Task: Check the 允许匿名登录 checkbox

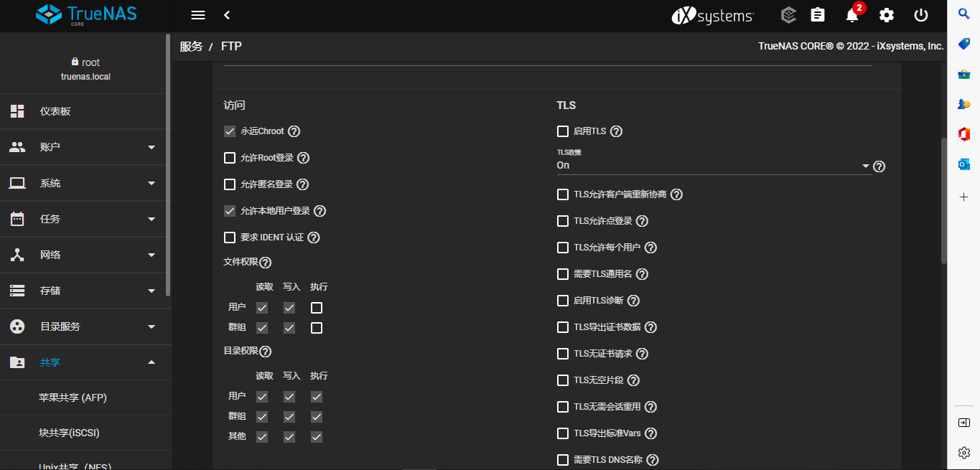Action: click(230, 184)
